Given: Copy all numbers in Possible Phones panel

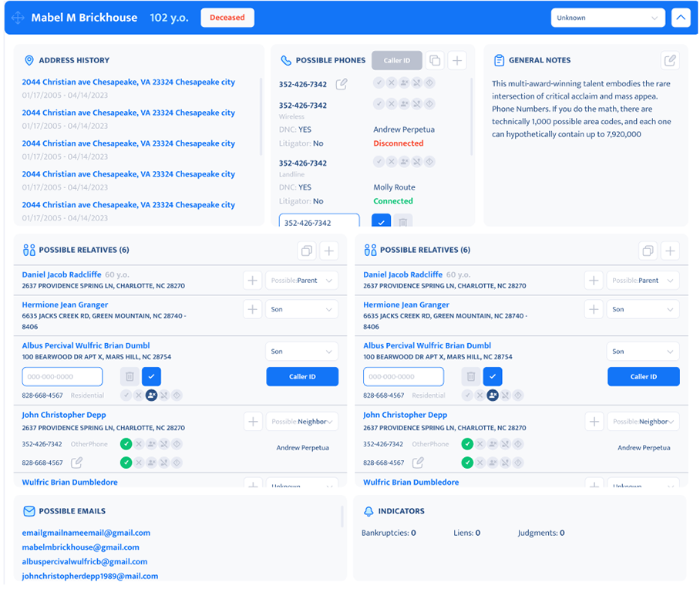Looking at the screenshot, I should pos(433,59).
